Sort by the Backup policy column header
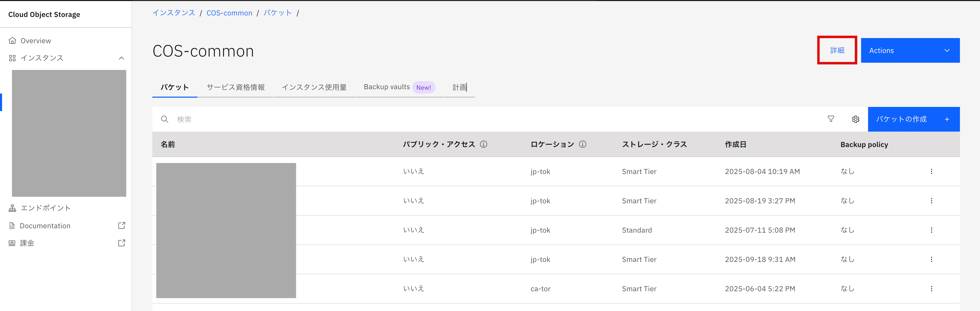The image size is (980, 311). tap(864, 144)
